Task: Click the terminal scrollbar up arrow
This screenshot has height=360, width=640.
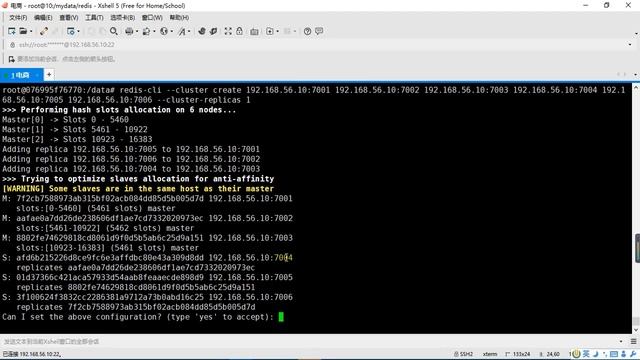Action: (x=636, y=88)
